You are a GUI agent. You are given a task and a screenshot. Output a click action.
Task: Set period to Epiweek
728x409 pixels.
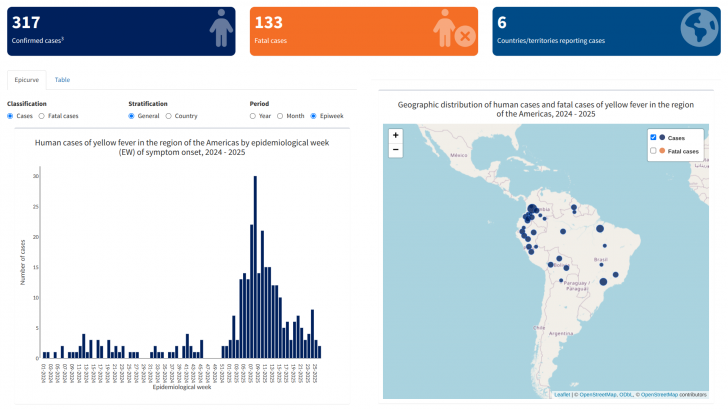[x=314, y=116]
